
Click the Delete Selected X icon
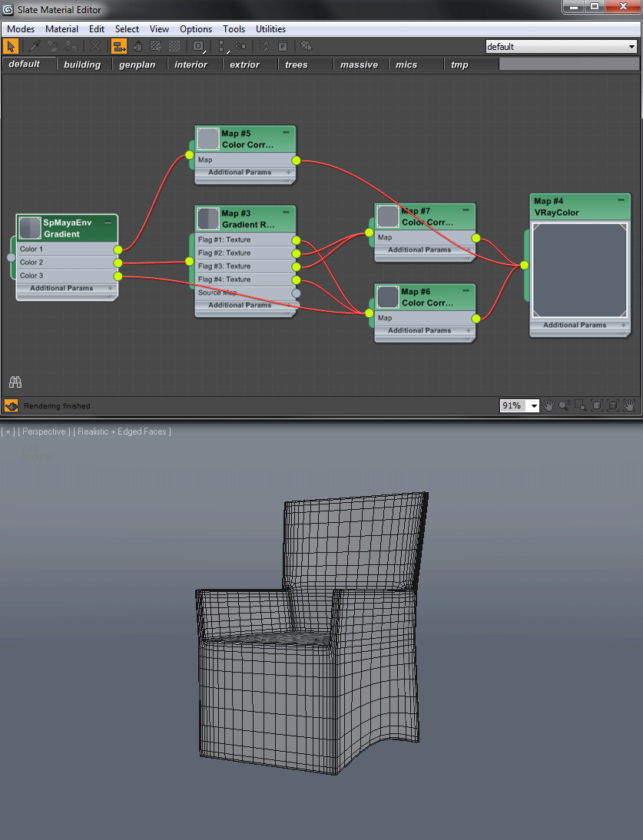(95, 47)
